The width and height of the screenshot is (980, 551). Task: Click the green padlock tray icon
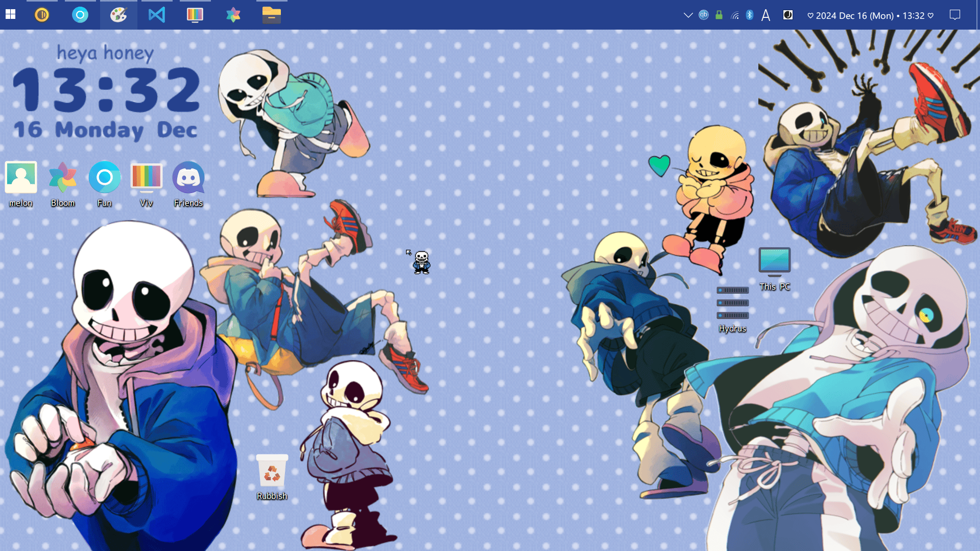pyautogui.click(x=719, y=15)
